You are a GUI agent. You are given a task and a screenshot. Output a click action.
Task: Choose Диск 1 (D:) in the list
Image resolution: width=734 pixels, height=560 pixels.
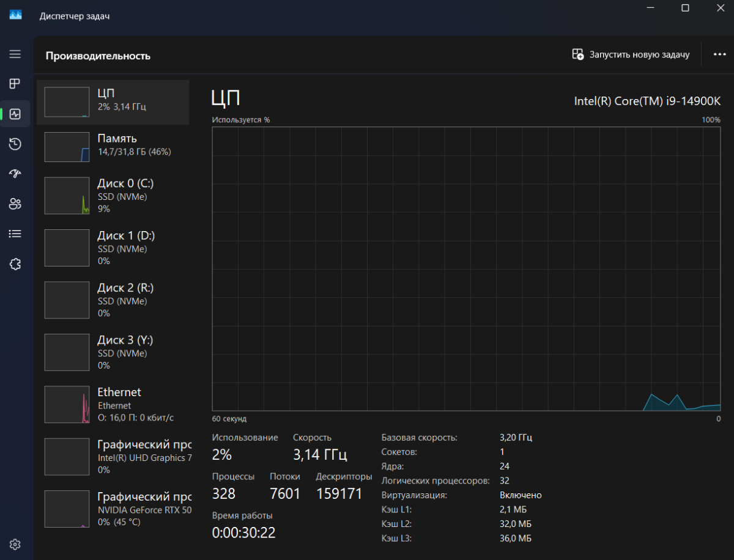[x=113, y=248]
